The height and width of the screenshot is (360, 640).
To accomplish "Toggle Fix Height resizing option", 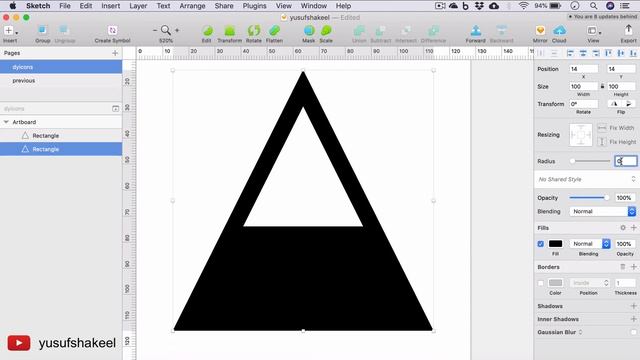I will tap(602, 142).
